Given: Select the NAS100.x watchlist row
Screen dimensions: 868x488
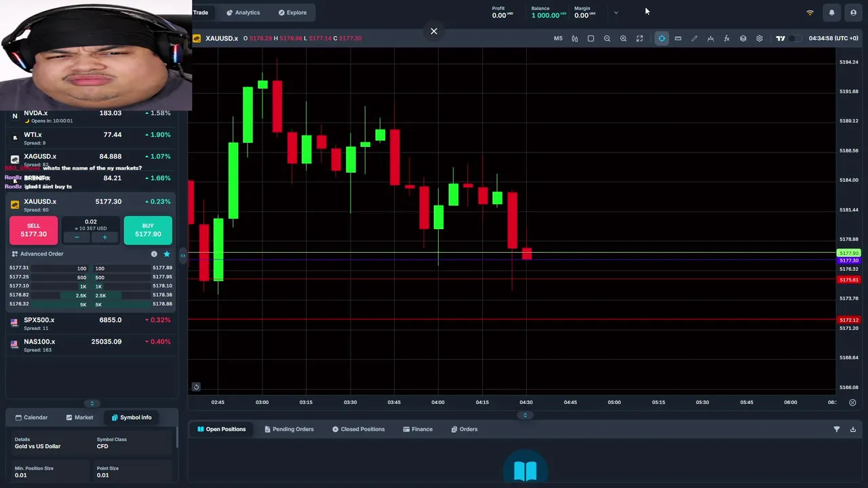Looking at the screenshot, I should pos(91,344).
